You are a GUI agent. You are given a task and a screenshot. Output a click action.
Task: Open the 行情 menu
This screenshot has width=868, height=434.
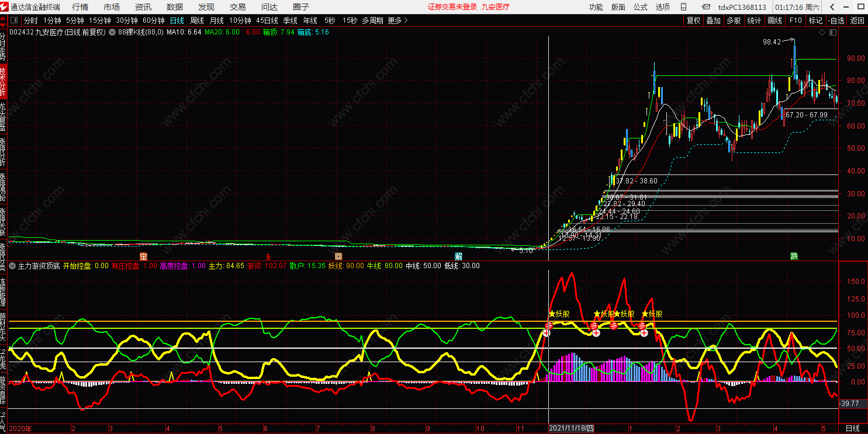(80, 7)
